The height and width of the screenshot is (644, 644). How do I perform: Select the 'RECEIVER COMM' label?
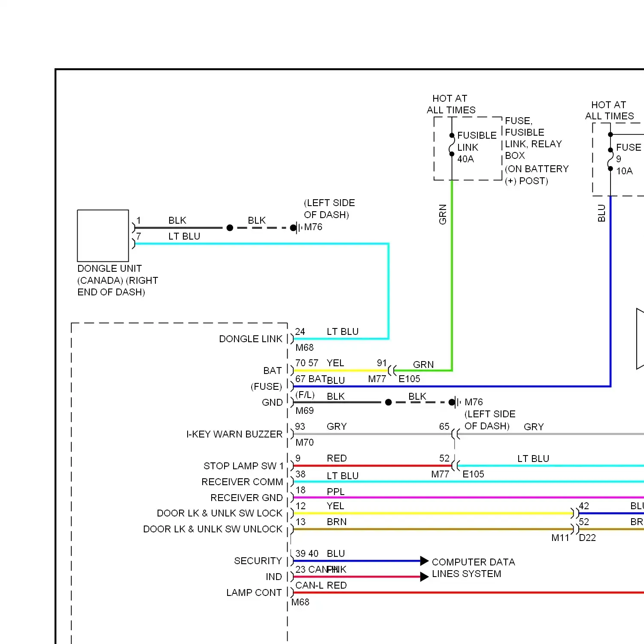242,482
